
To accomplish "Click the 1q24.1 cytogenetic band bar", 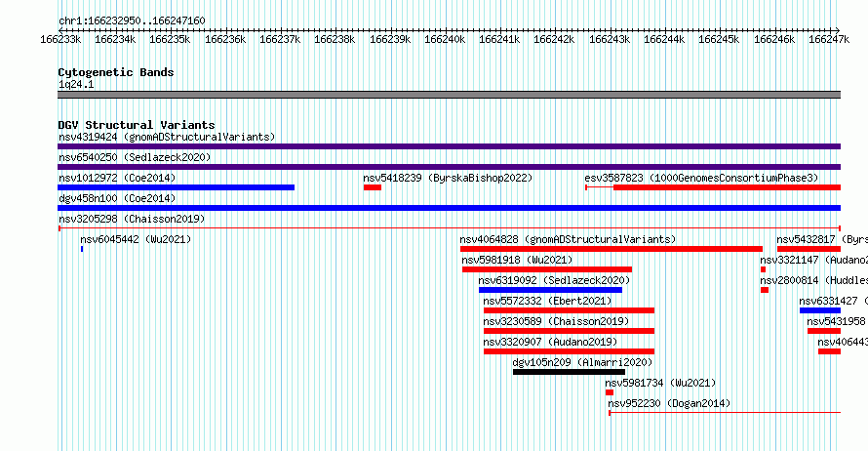I will click(x=449, y=95).
